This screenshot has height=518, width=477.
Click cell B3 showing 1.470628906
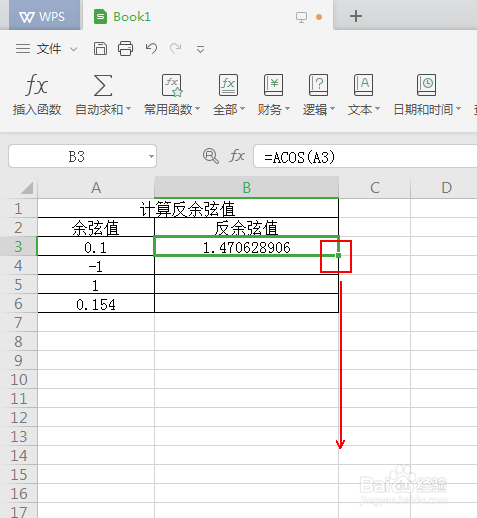pyautogui.click(x=247, y=247)
